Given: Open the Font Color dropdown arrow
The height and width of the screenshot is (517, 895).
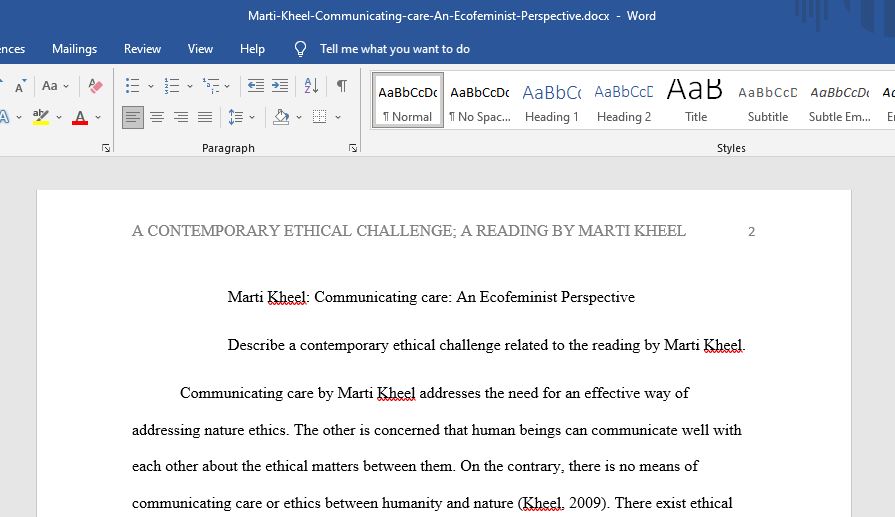Looking at the screenshot, I should tap(98, 118).
